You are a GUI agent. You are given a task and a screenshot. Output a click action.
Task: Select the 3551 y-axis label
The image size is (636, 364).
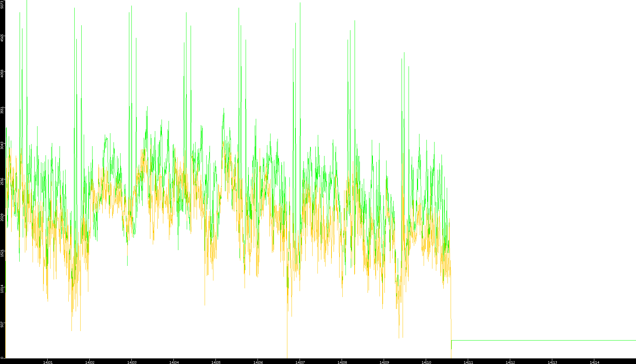pos(2,110)
